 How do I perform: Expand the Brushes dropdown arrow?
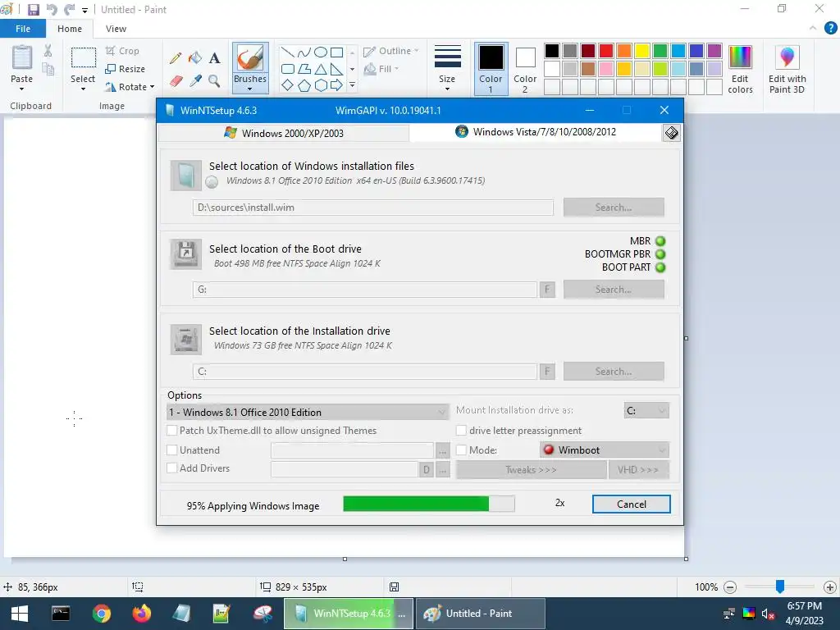(250, 89)
